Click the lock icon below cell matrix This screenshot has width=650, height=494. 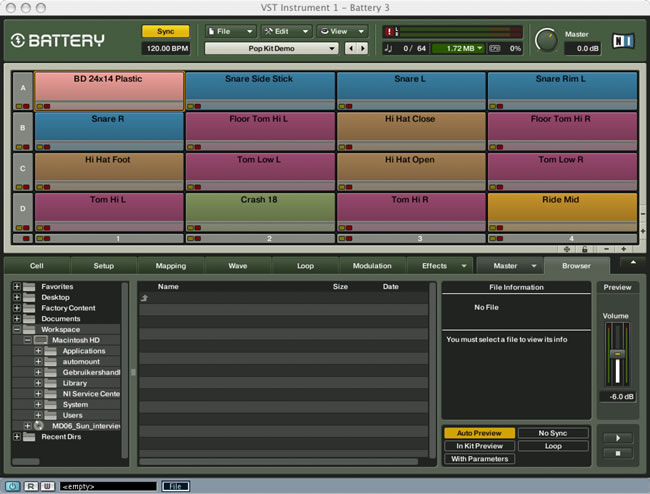point(585,249)
